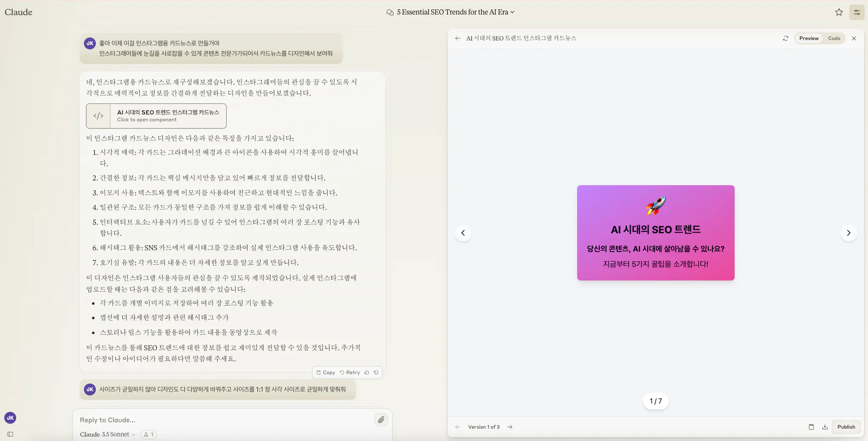
Task: Click the code brackets icon on component card
Action: 98,116
